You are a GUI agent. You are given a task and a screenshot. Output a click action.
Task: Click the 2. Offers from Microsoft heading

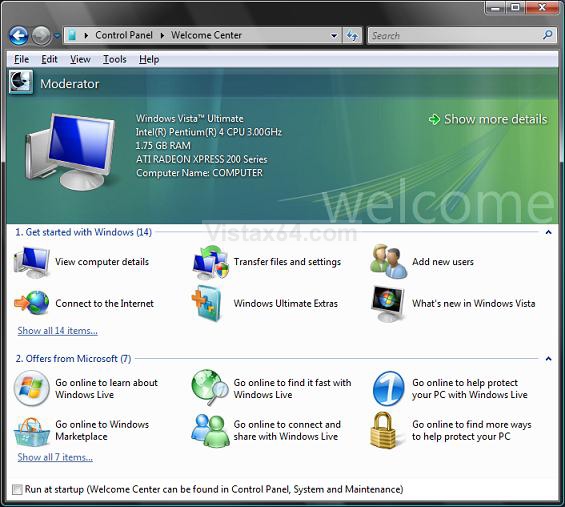tap(73, 359)
